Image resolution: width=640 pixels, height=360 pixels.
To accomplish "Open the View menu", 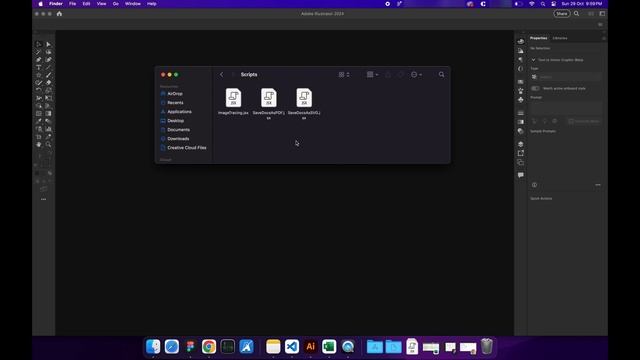I will tap(101, 4).
